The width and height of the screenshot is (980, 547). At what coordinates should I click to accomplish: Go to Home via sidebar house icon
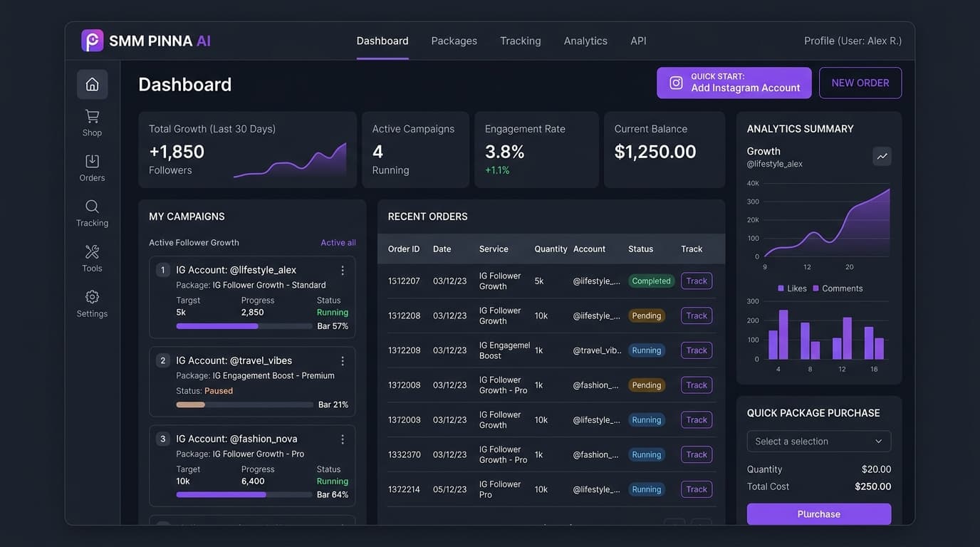click(93, 84)
